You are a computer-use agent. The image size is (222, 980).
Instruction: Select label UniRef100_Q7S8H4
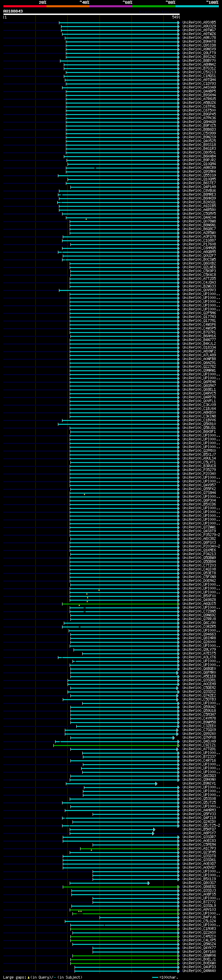pyautogui.click(x=199, y=493)
